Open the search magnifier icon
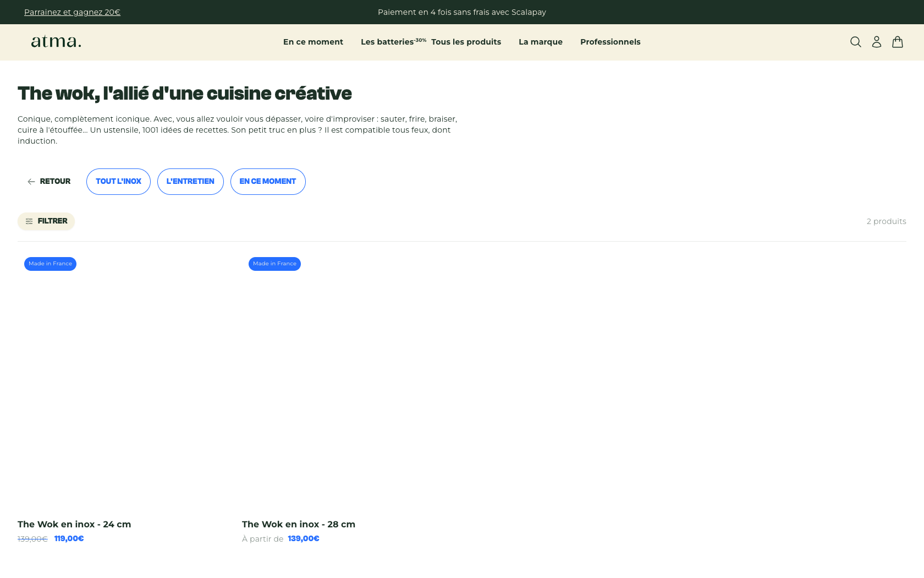The width and height of the screenshot is (924, 578). 855,42
